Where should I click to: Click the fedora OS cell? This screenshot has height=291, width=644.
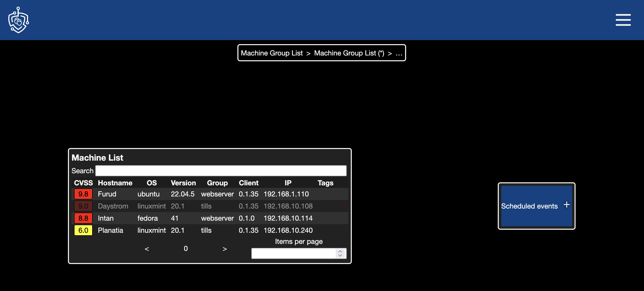[147, 218]
